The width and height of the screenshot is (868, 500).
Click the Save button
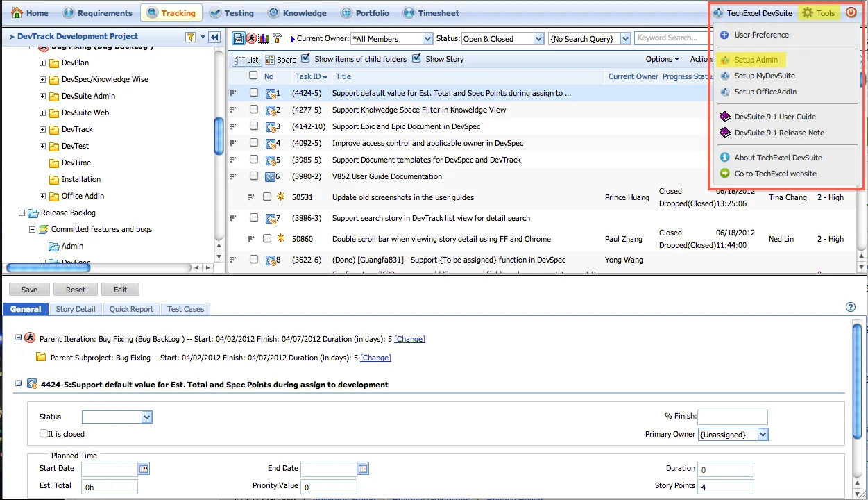tap(29, 290)
